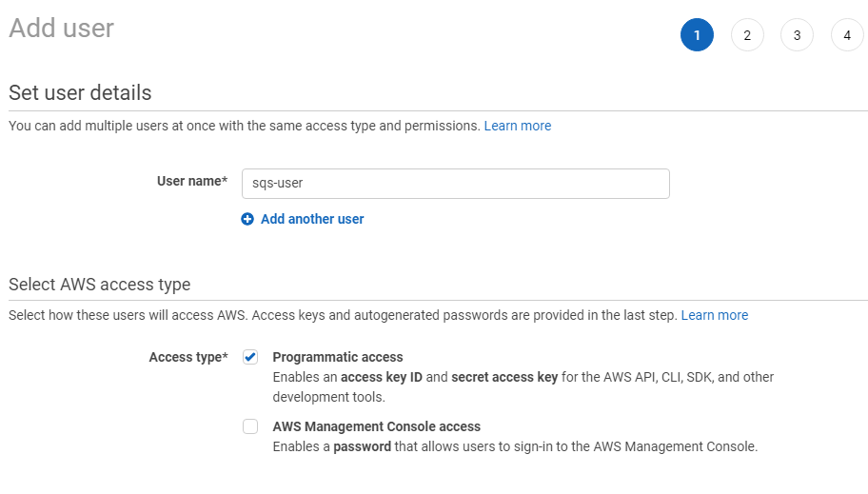868x494 pixels.
Task: Click the Programmatic access label text
Action: point(338,357)
